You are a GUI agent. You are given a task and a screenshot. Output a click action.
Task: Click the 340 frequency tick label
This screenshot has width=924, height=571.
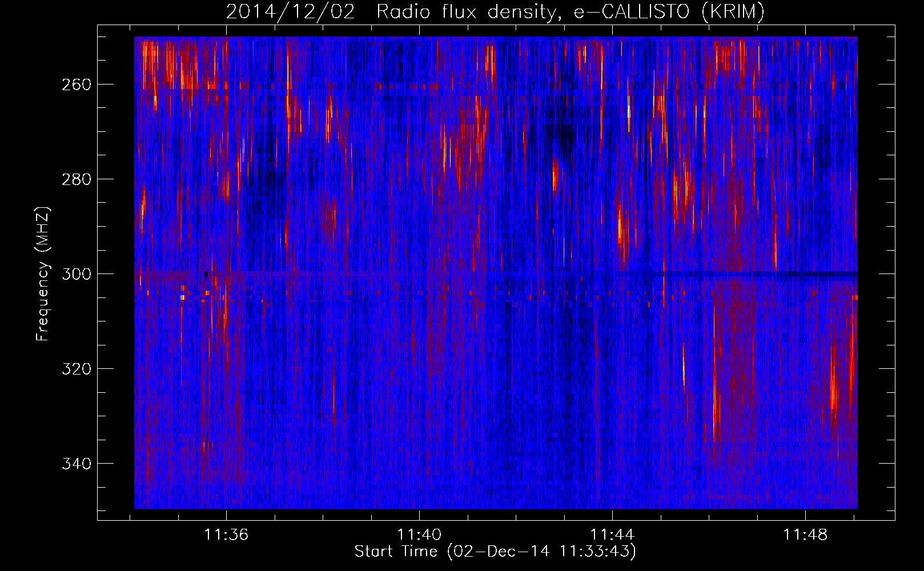click(x=76, y=464)
